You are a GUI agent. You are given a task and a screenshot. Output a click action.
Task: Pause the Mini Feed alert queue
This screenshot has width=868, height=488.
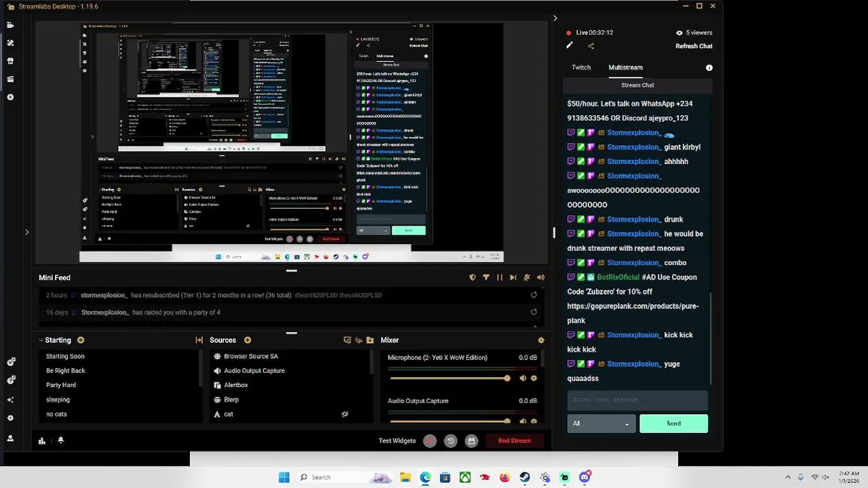pyautogui.click(x=500, y=277)
